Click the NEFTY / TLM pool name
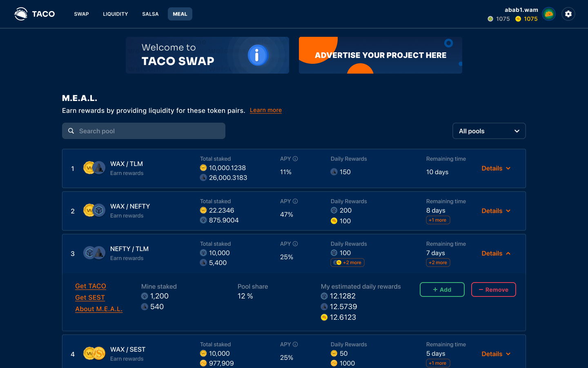The width and height of the screenshot is (588, 368). 129,249
